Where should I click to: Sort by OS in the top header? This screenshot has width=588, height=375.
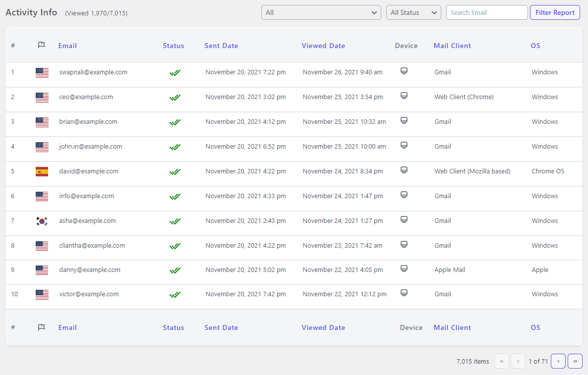535,46
